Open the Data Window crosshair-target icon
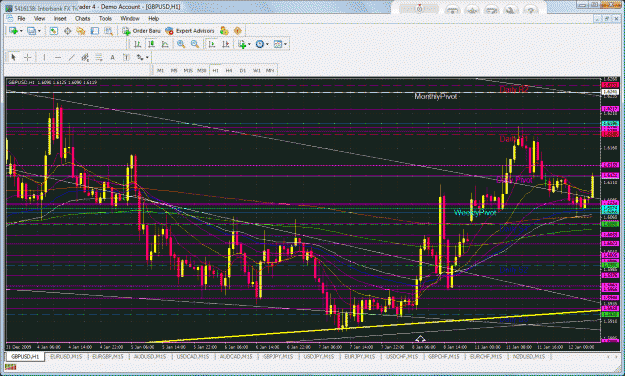The width and height of the screenshot is (625, 376). pyautogui.click(x=67, y=31)
